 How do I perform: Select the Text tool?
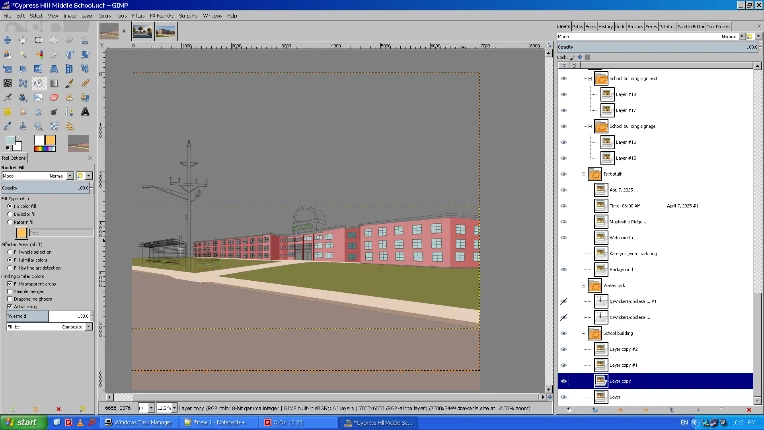85,112
